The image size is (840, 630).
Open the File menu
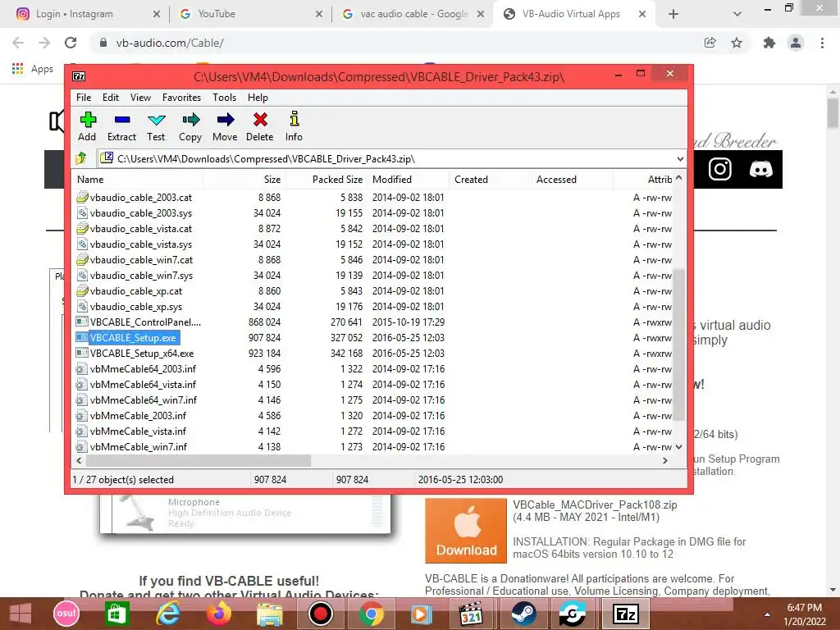click(x=84, y=98)
